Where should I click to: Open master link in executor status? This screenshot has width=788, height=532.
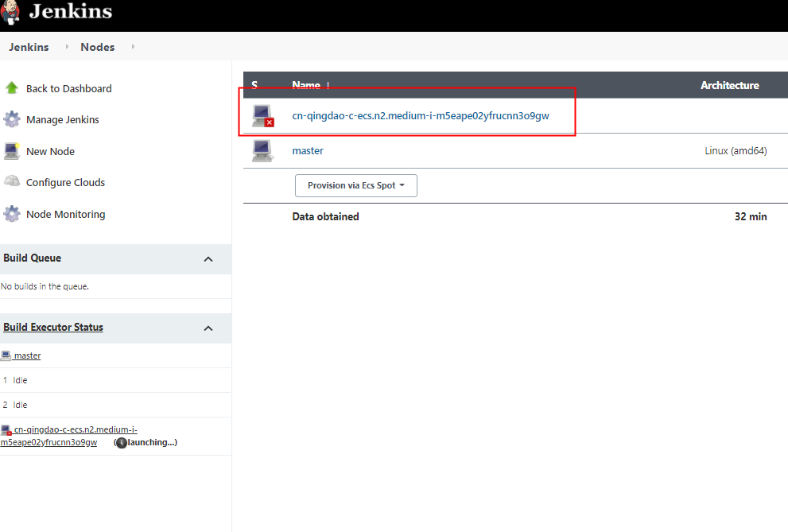coord(27,355)
